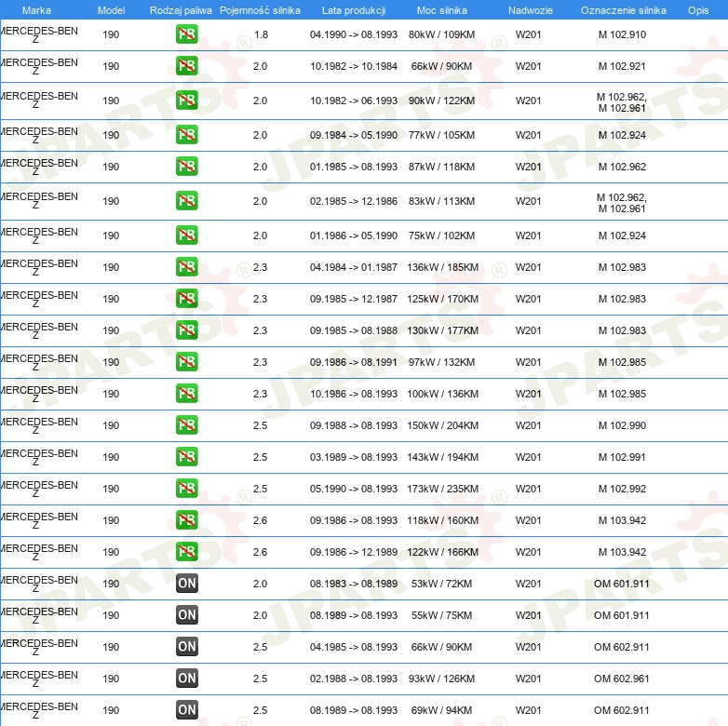Click the ON diesel icon in the 53kW / 72KM row
The width and height of the screenshot is (728, 726).
point(187,584)
